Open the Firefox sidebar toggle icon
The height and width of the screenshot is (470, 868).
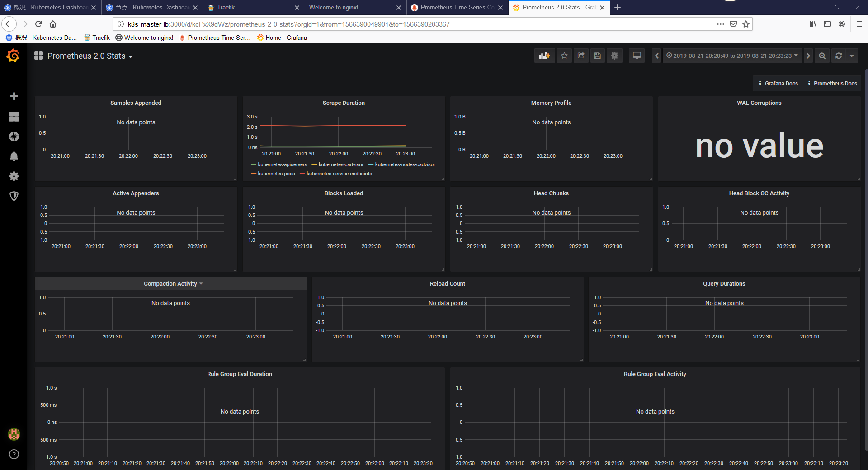click(x=827, y=24)
